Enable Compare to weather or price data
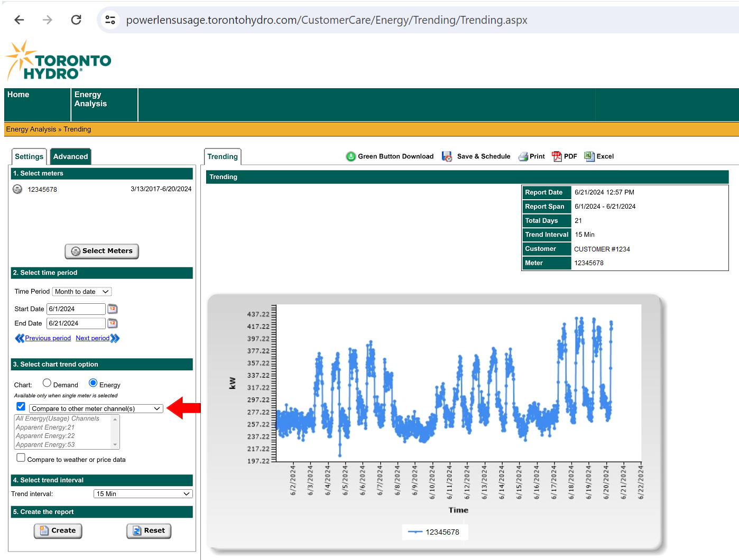The height and width of the screenshot is (560, 739). (x=21, y=458)
